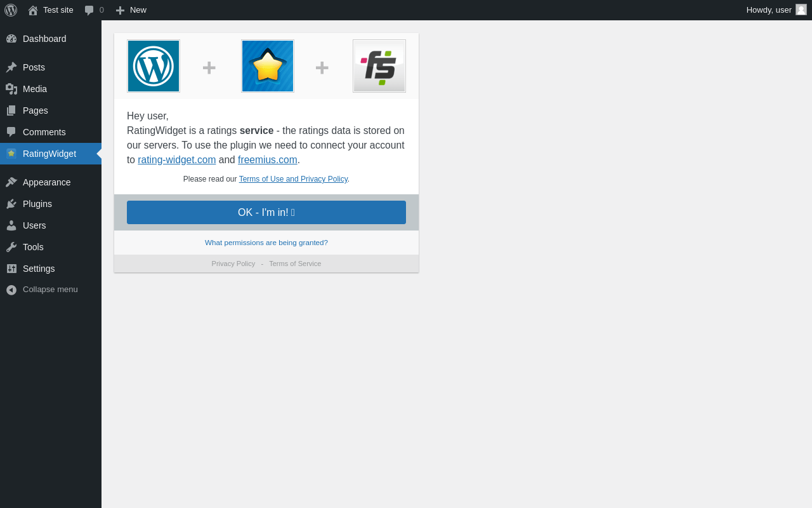Click the Posts pushpin icon
This screenshot has height=508, width=812.
coord(11,67)
